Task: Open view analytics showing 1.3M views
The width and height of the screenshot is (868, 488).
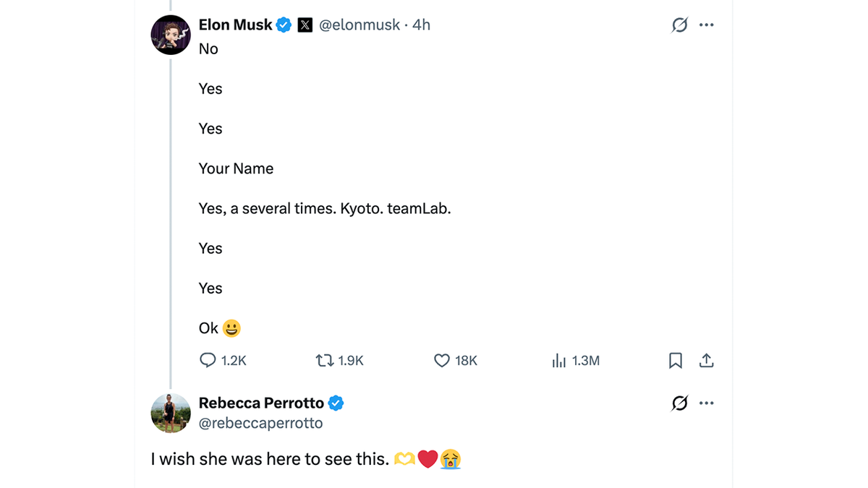Action: [558, 360]
